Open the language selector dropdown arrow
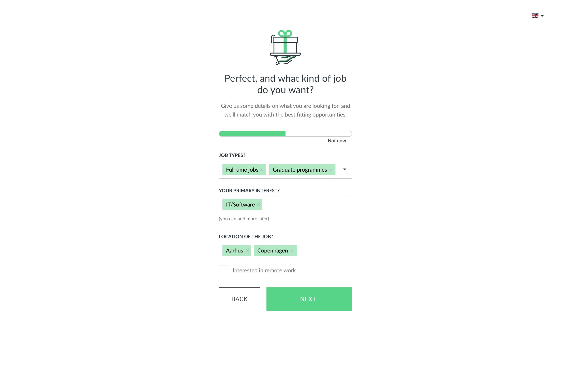The width and height of the screenshot is (571, 392). 542,16
